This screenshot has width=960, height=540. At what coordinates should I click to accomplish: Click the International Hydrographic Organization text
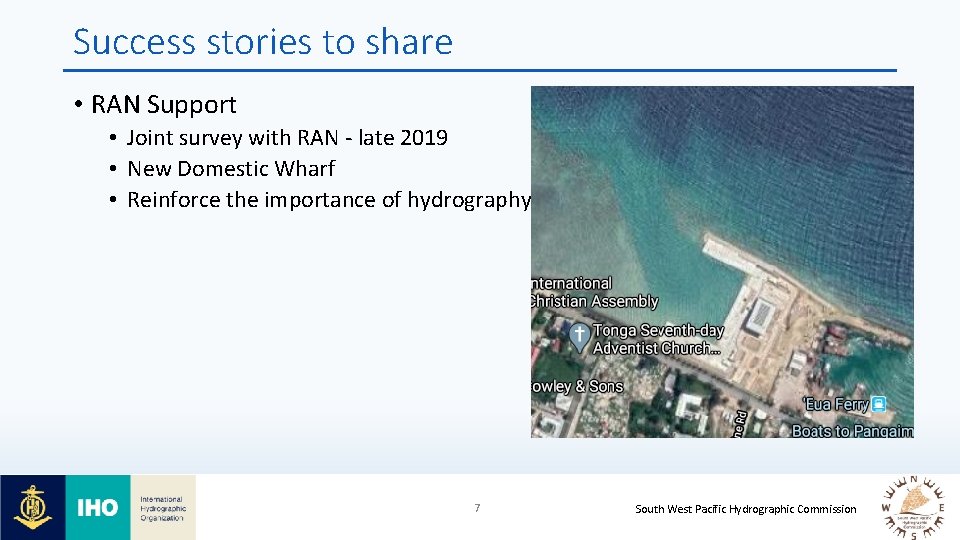[x=162, y=508]
